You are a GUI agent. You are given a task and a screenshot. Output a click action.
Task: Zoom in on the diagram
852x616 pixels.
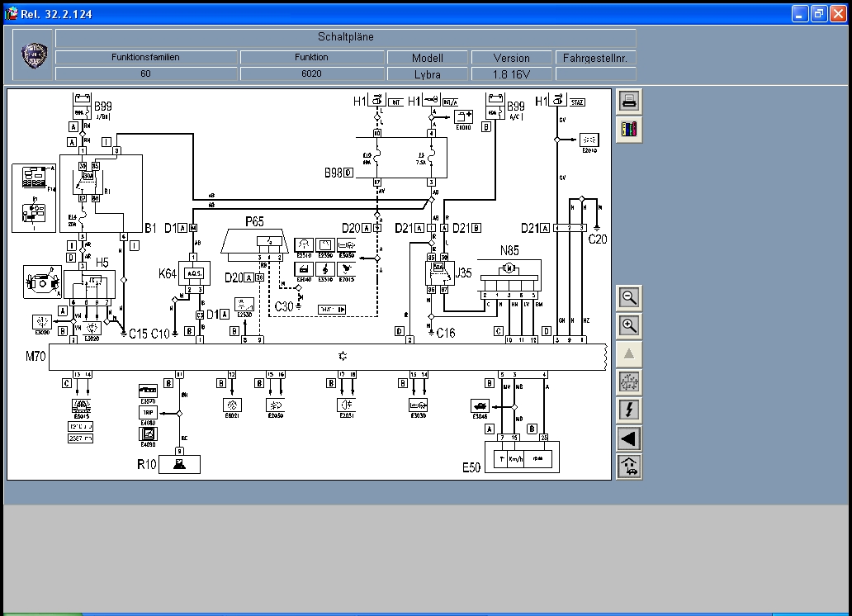pyautogui.click(x=629, y=326)
